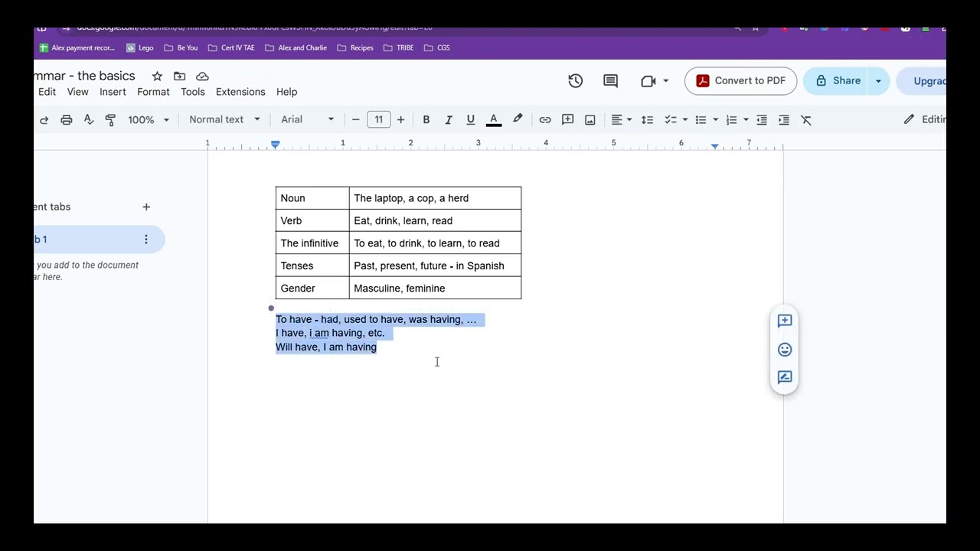The width and height of the screenshot is (980, 551).
Task: Insert an image
Action: point(590,120)
